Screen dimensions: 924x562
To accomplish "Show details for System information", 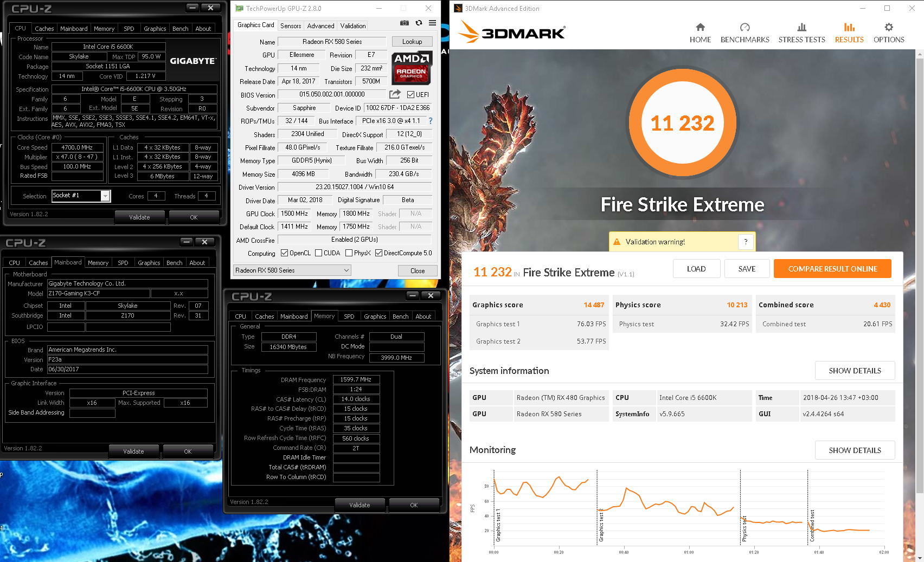I will coord(855,371).
